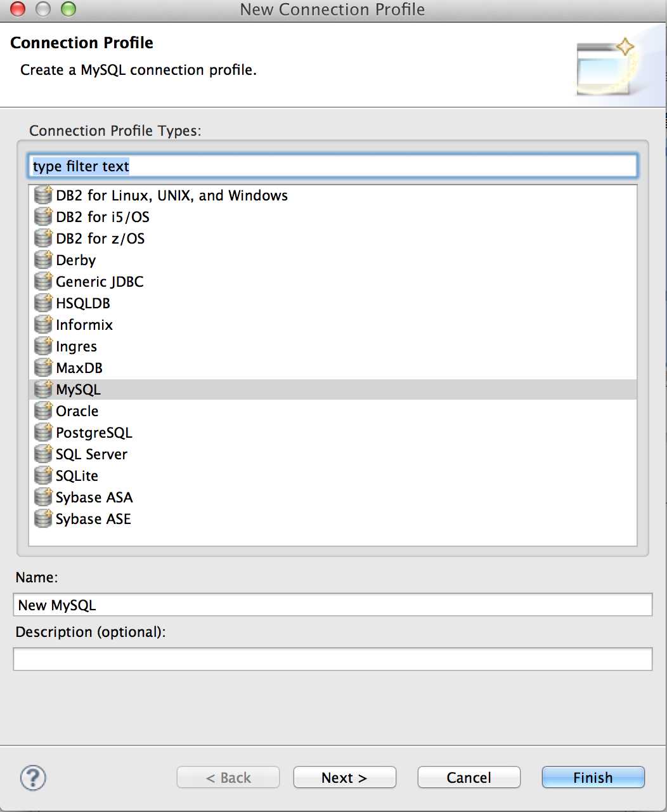Click the DB2 for Linux database icon
The height and width of the screenshot is (812, 667).
coord(43,195)
